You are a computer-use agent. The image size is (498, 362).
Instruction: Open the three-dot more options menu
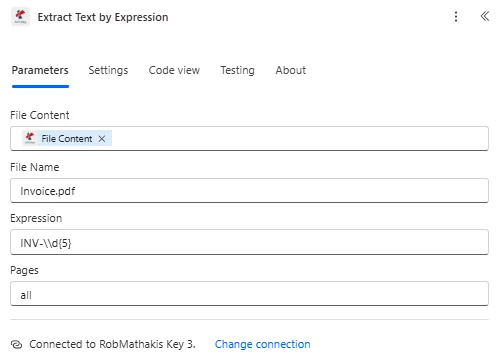tap(456, 17)
